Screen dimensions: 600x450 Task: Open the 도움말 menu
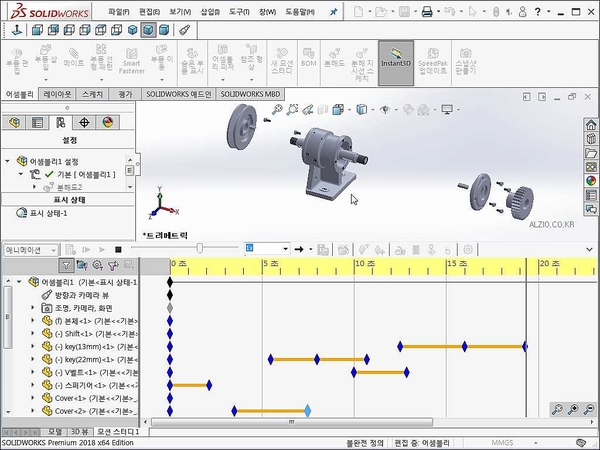click(x=300, y=12)
